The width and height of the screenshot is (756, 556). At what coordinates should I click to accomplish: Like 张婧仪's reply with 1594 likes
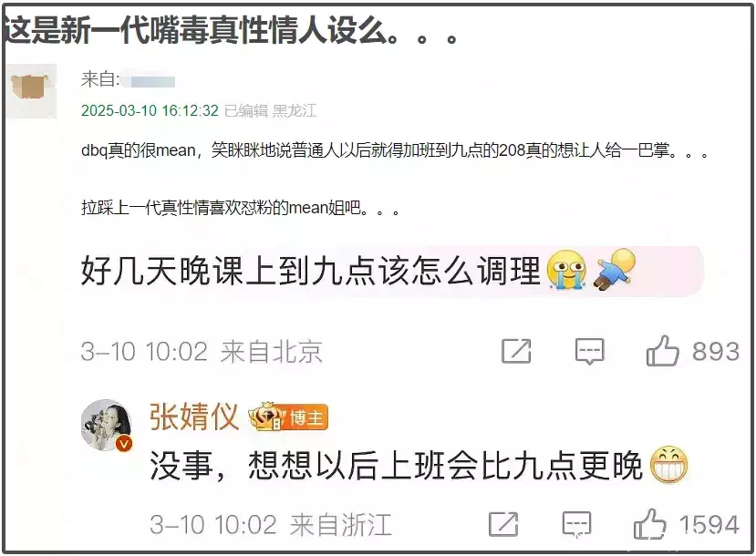pyautogui.click(x=650, y=524)
